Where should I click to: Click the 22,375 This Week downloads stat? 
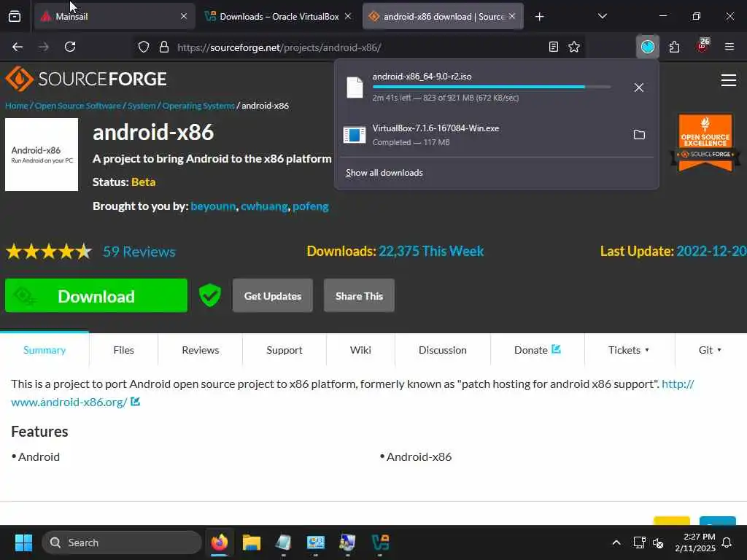click(x=431, y=251)
